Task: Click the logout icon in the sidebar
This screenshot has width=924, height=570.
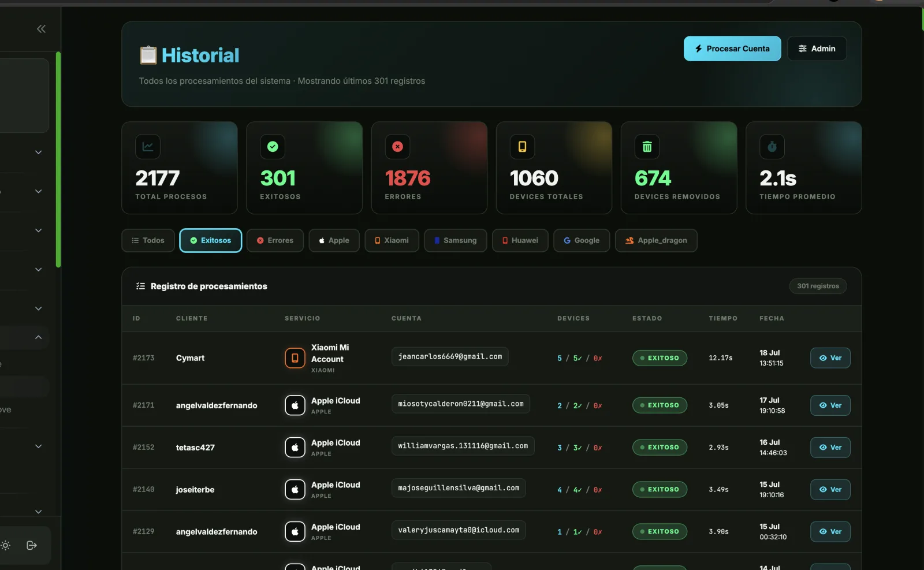Action: pos(32,545)
